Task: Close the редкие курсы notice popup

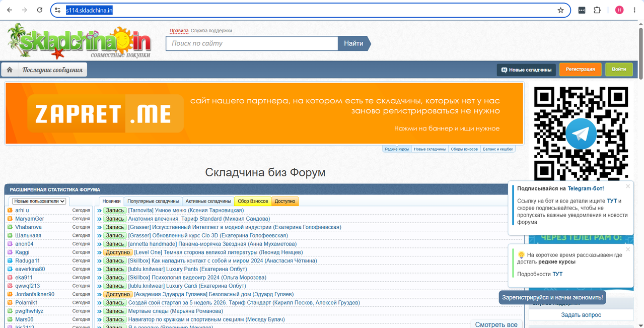Action: 628,249
